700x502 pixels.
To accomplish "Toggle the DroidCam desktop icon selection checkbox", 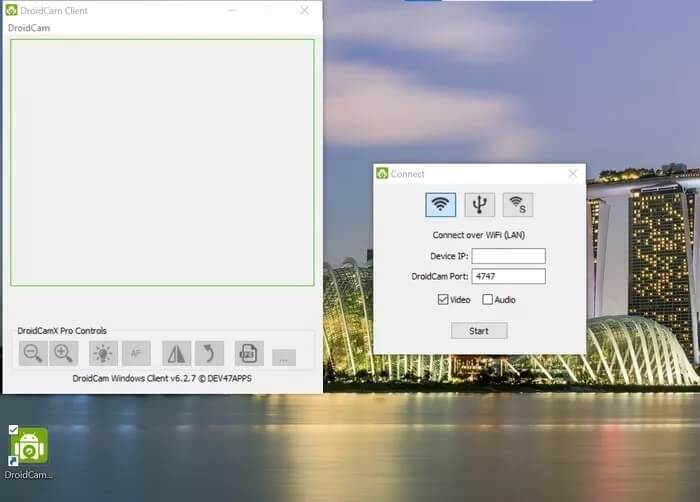I will click(x=13, y=430).
